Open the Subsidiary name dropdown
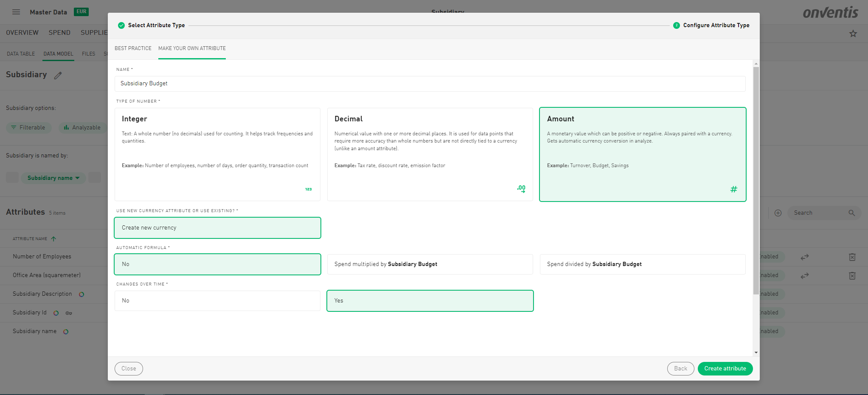Screen dimensions: 868x395 (x=53, y=178)
